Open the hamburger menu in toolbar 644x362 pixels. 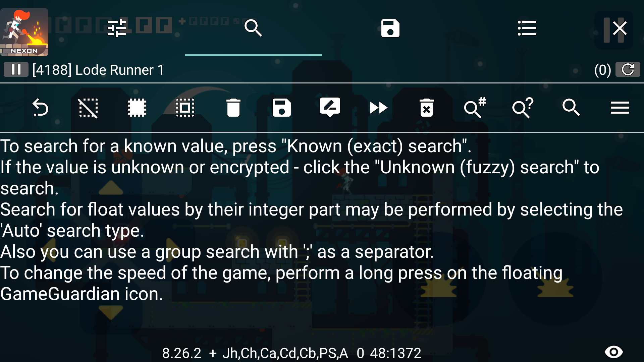coord(620,107)
